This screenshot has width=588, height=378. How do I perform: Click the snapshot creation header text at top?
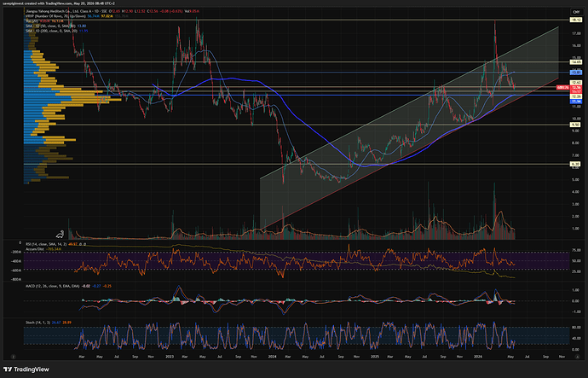59,3
